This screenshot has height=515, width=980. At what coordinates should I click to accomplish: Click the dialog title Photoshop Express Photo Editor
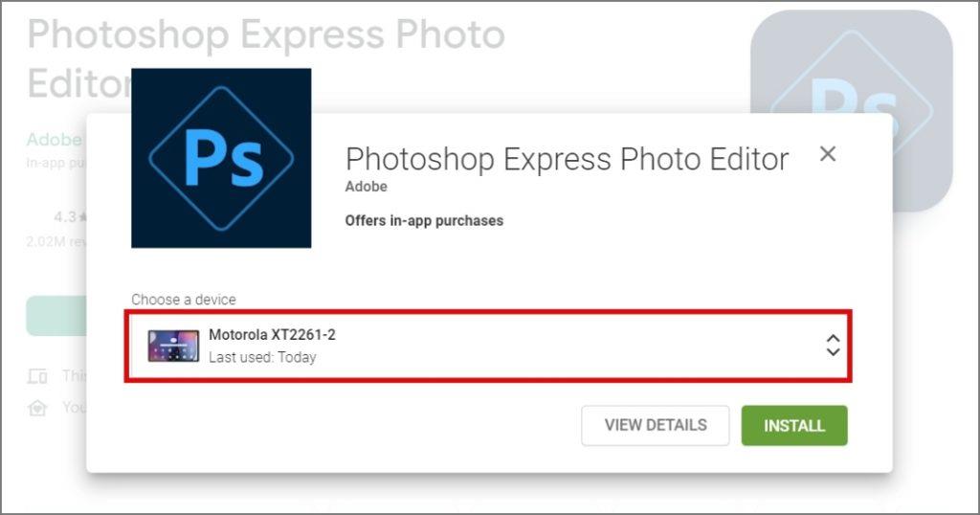[567, 159]
